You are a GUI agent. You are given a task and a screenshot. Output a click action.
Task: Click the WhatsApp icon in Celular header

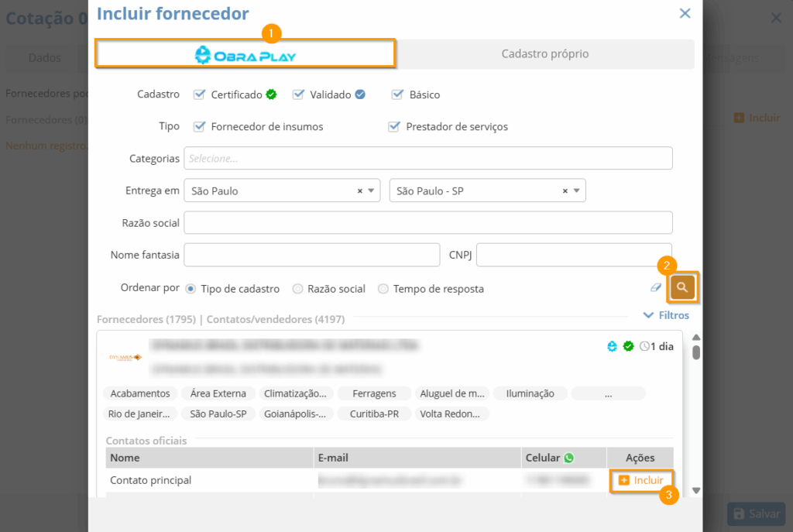coord(570,458)
